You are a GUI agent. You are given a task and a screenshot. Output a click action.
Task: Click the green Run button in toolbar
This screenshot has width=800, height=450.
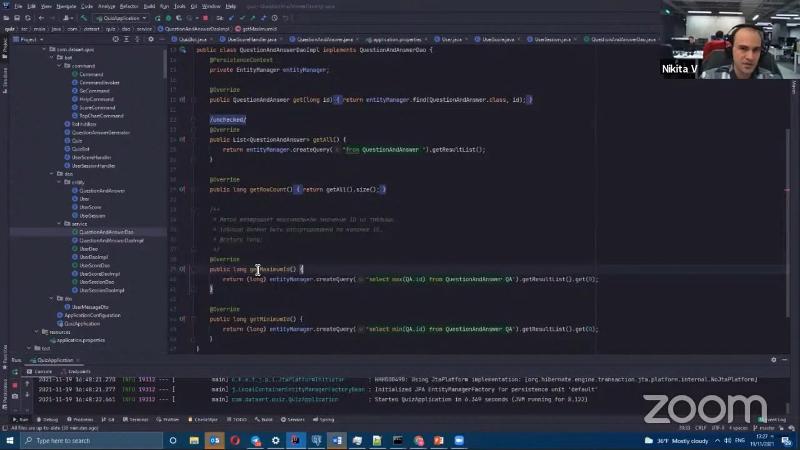click(x=159, y=18)
